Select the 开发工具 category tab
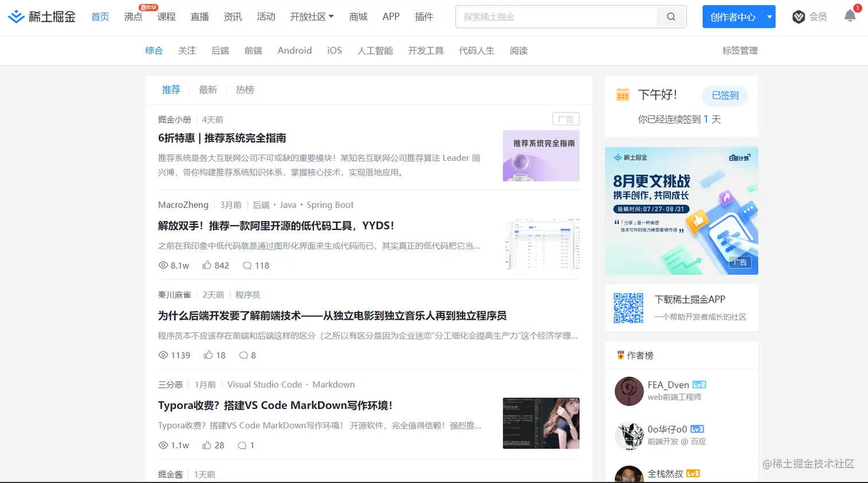Image resolution: width=868 pixels, height=483 pixels. click(x=426, y=51)
